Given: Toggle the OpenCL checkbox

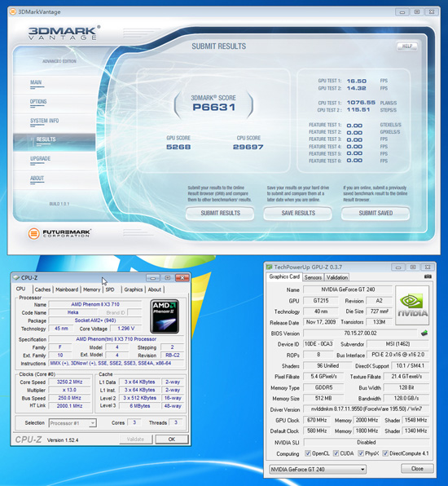Looking at the screenshot, I should (307, 453).
